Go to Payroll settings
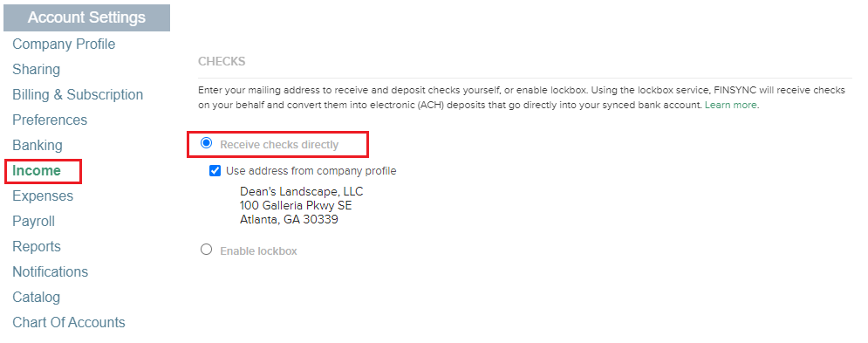 33,221
